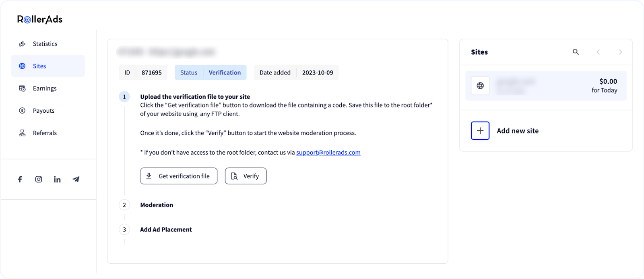Go to next page of sites
644x279 pixels.
pyautogui.click(x=620, y=52)
